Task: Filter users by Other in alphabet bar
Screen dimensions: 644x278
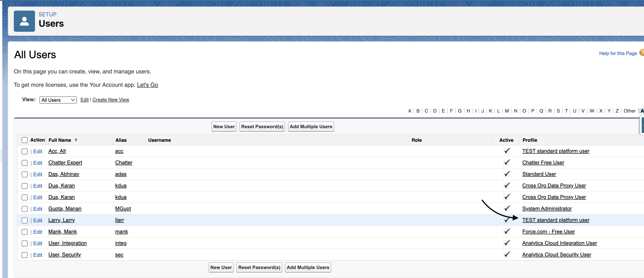Action: click(x=629, y=111)
